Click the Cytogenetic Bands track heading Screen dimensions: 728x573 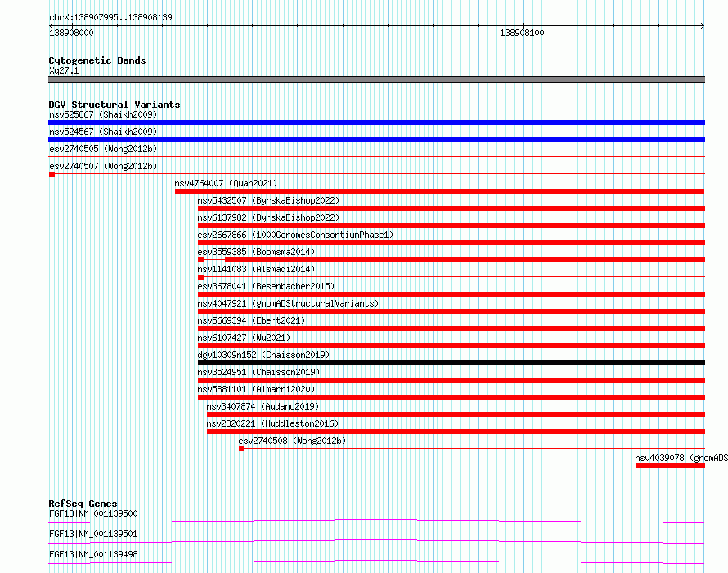(x=97, y=60)
